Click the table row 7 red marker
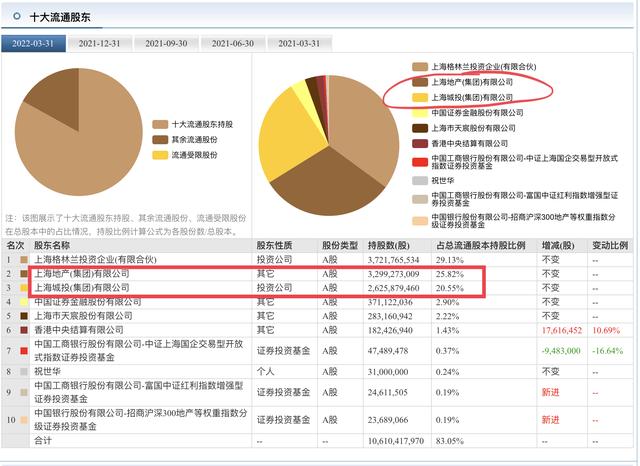The width and height of the screenshot is (640, 466). (24, 351)
